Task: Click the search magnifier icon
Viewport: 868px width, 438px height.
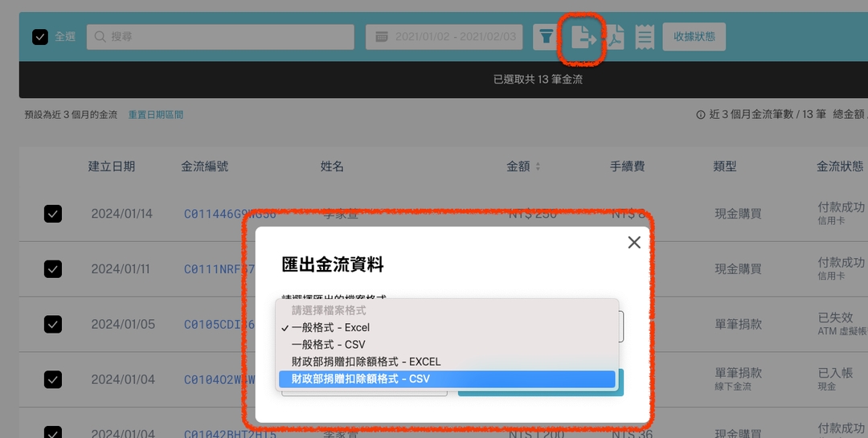Action: 100,36
